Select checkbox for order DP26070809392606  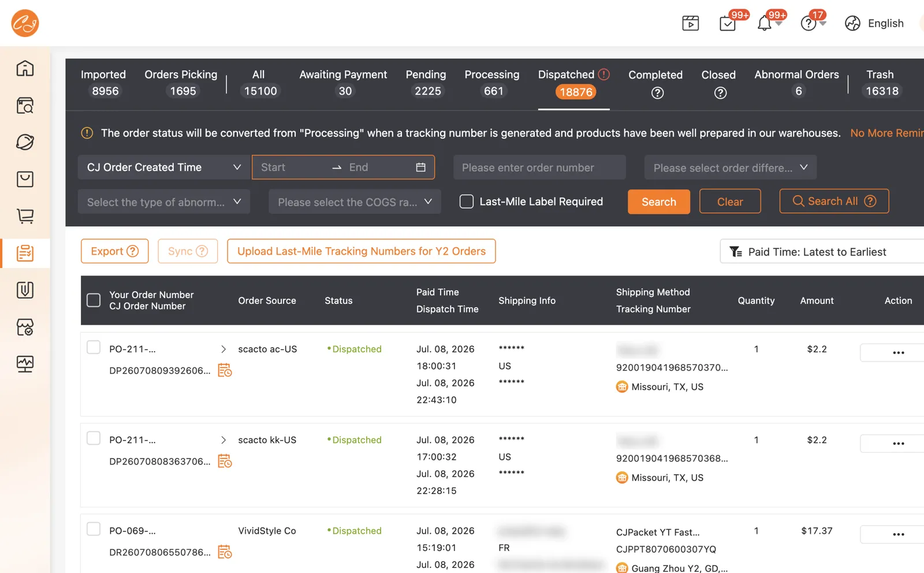[93, 348]
